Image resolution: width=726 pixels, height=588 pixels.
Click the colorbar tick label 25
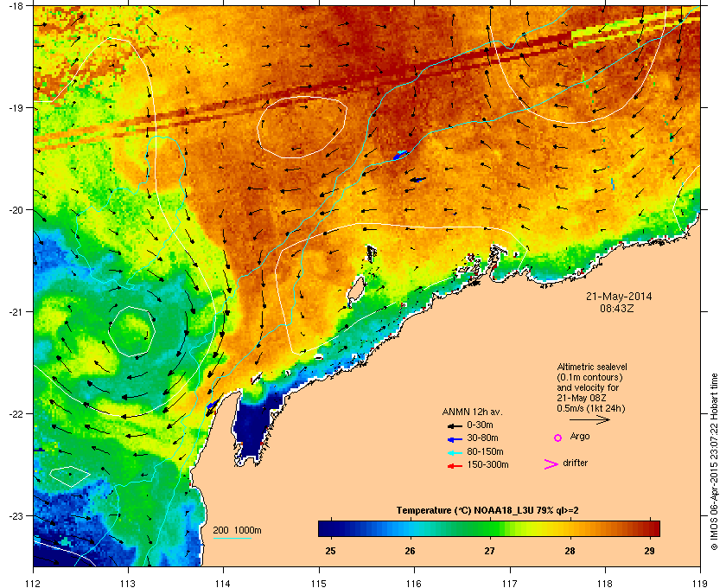(330, 551)
